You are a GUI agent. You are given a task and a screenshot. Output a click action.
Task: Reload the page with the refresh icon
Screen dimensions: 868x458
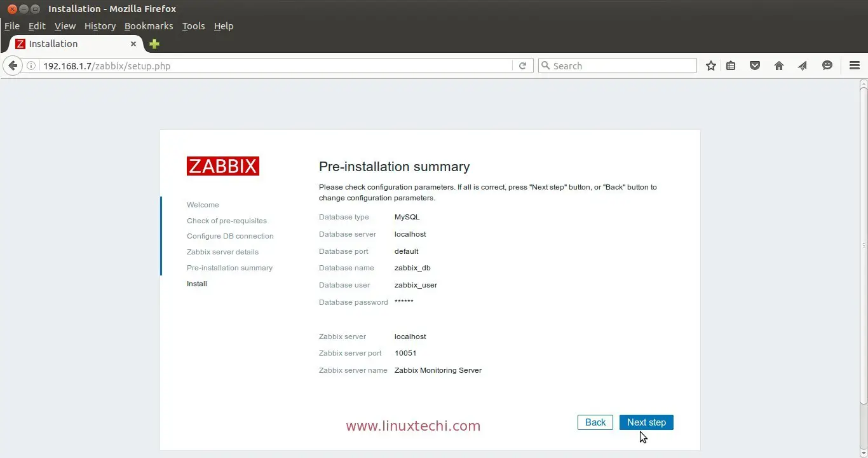(523, 66)
